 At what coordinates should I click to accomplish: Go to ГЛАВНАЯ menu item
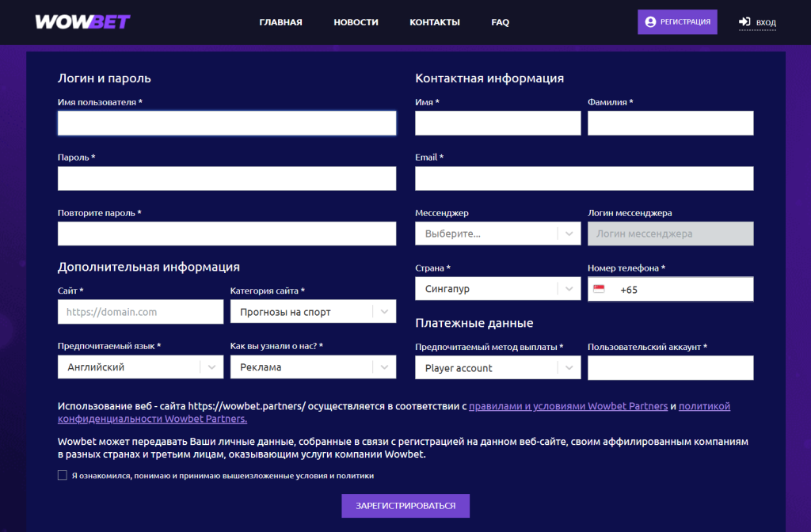pyautogui.click(x=280, y=22)
